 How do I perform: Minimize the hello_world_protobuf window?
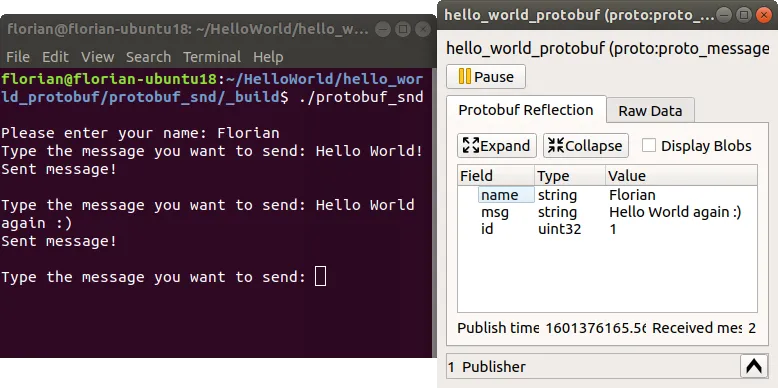pyautogui.click(x=723, y=15)
